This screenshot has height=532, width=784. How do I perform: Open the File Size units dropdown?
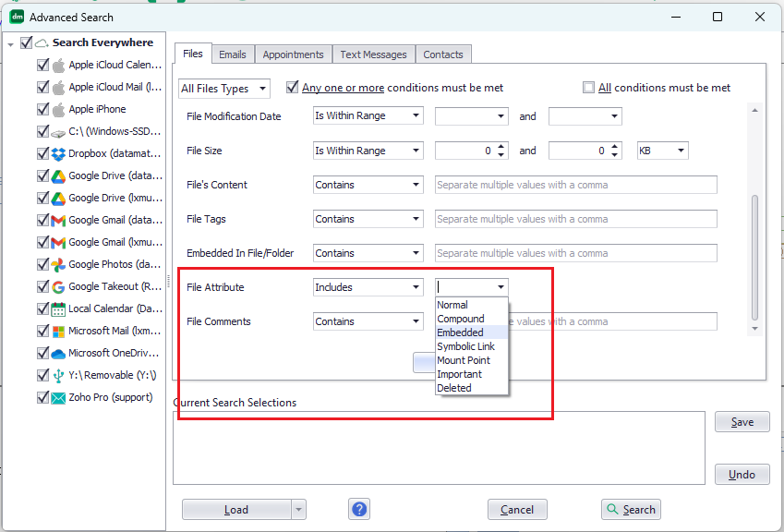coord(662,150)
